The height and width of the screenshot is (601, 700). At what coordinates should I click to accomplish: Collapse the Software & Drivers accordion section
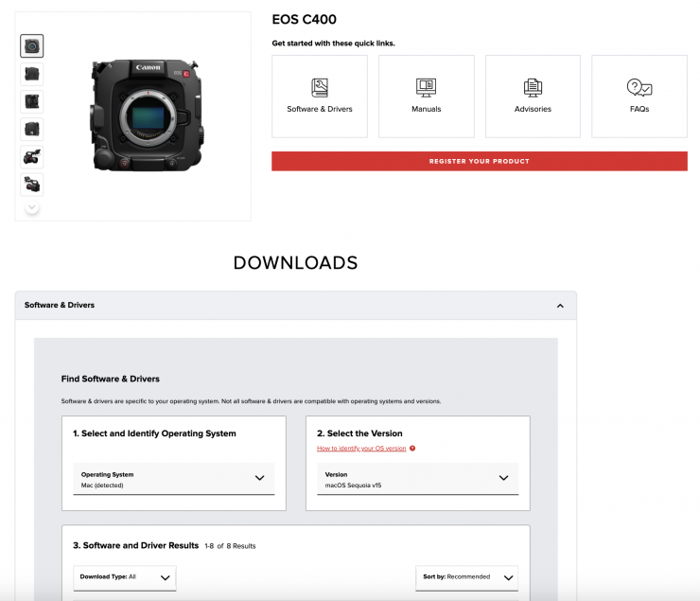(x=560, y=306)
